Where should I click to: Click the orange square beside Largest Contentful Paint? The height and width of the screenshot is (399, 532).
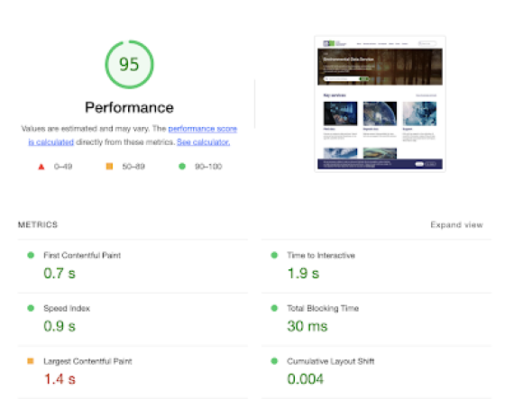coord(31,361)
